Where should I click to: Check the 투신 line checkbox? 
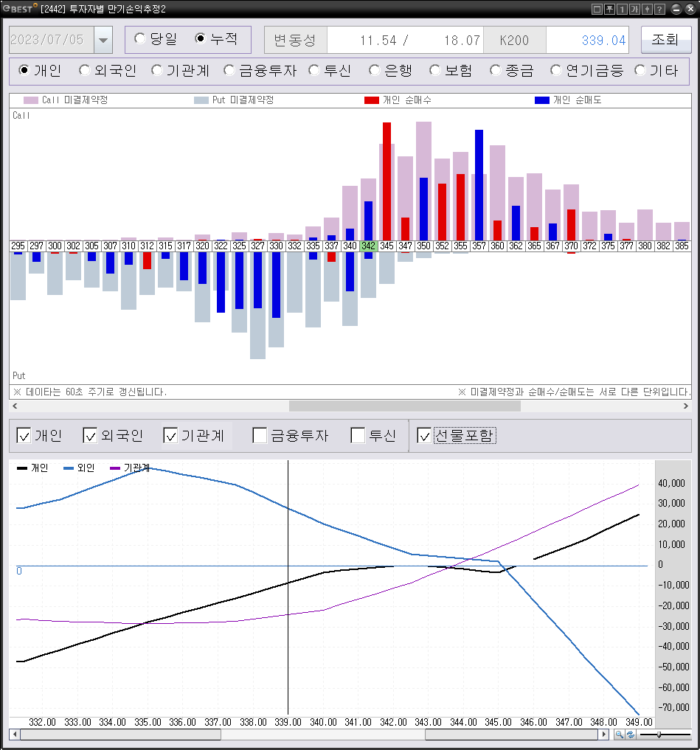point(358,435)
